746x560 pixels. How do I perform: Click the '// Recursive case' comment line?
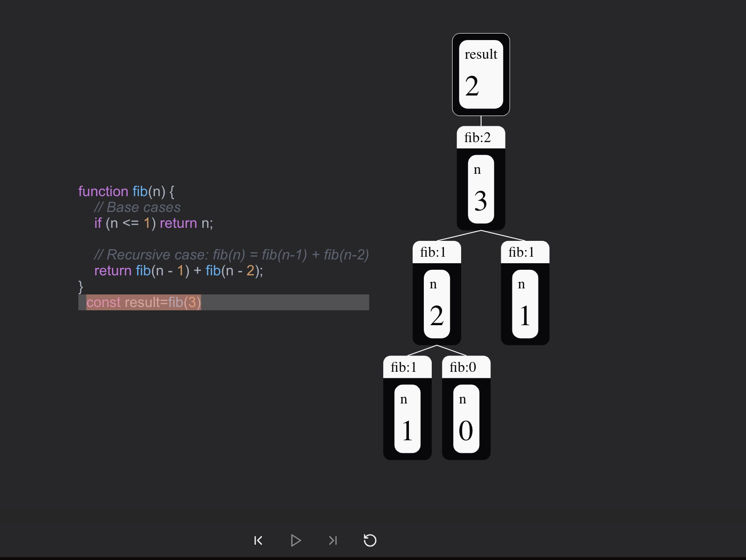click(232, 255)
